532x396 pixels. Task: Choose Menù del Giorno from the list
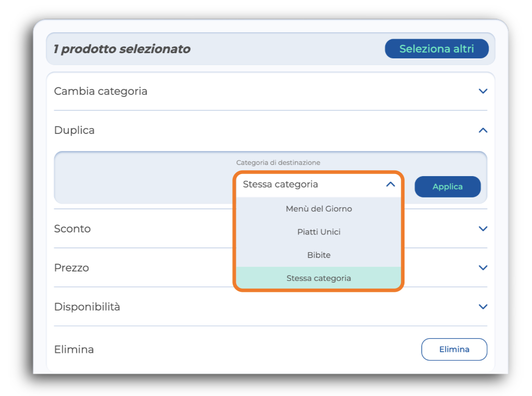(319, 209)
